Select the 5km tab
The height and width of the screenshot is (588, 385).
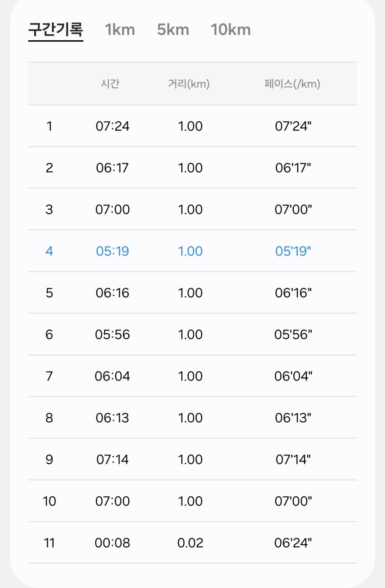point(173,30)
